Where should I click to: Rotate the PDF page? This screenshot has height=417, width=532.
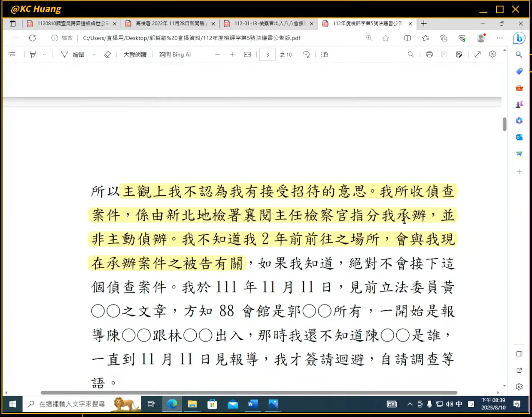click(x=306, y=54)
